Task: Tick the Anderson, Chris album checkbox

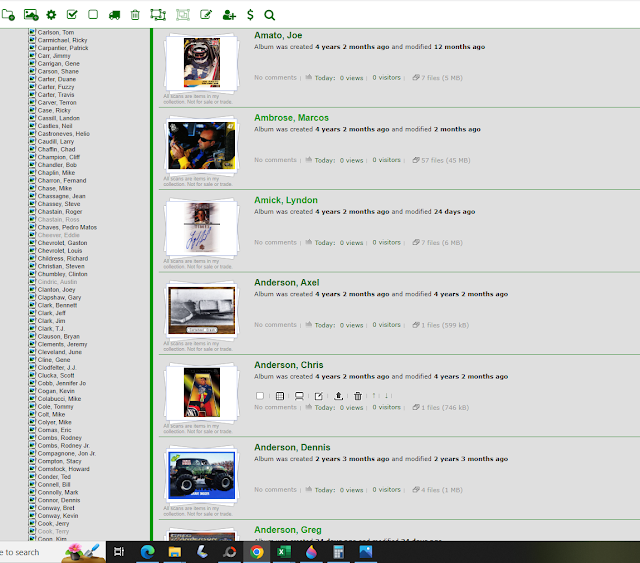Action: click(x=260, y=396)
